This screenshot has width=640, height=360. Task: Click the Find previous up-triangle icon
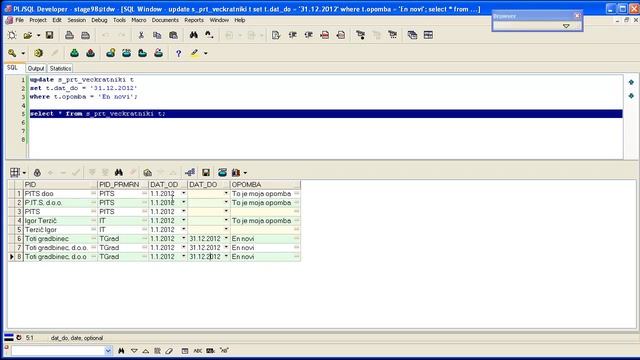click(146, 351)
